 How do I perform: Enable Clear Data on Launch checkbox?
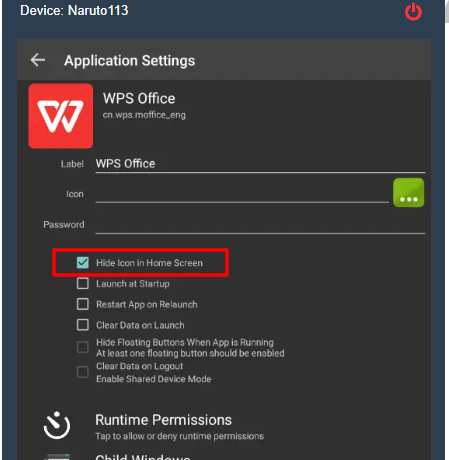(x=83, y=325)
